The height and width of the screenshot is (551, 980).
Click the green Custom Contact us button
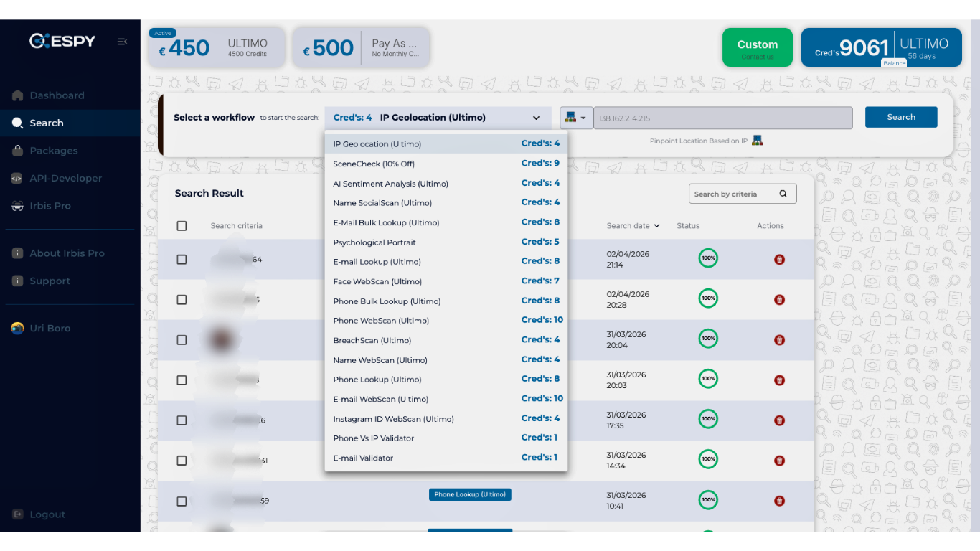758,47
